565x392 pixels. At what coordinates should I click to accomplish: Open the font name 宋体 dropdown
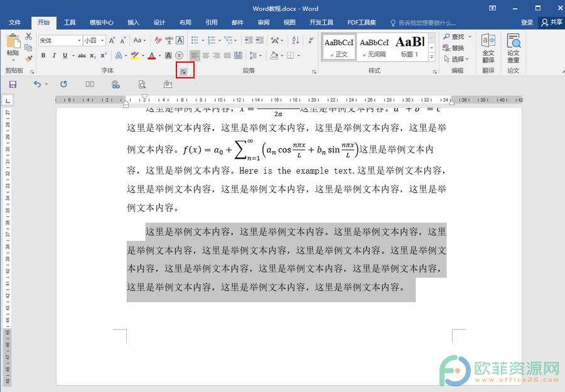[79, 40]
